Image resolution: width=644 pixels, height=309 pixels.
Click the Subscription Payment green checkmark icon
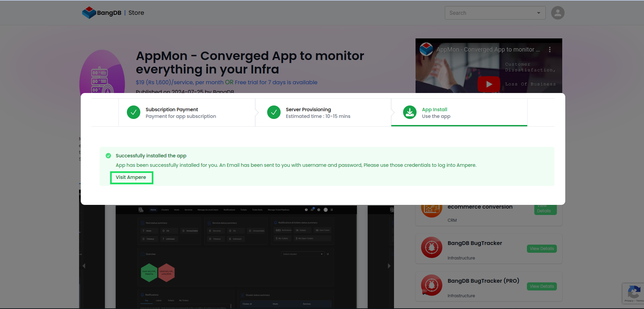pyautogui.click(x=134, y=113)
